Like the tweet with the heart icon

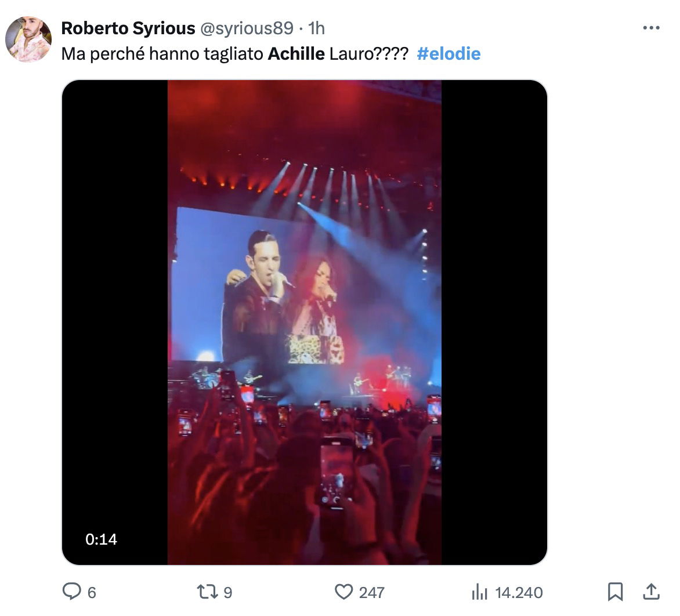pyautogui.click(x=344, y=592)
